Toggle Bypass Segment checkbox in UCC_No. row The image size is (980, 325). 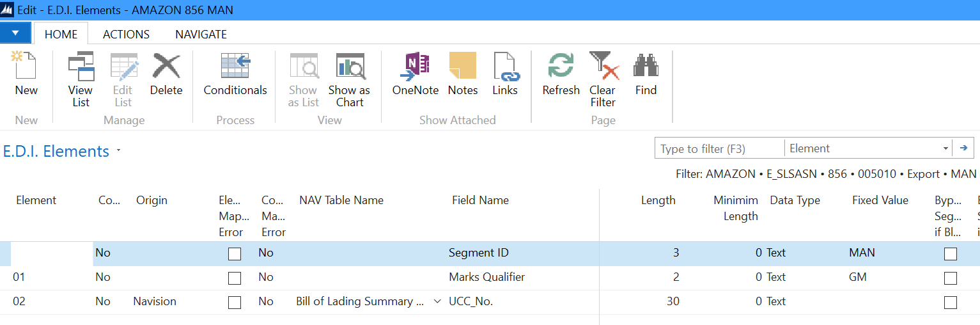point(950,303)
